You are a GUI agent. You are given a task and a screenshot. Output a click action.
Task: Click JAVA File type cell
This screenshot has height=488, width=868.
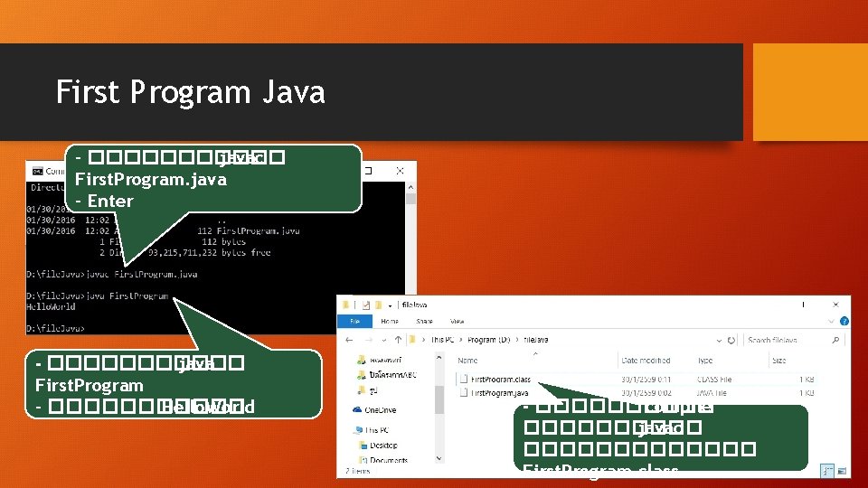coord(712,393)
